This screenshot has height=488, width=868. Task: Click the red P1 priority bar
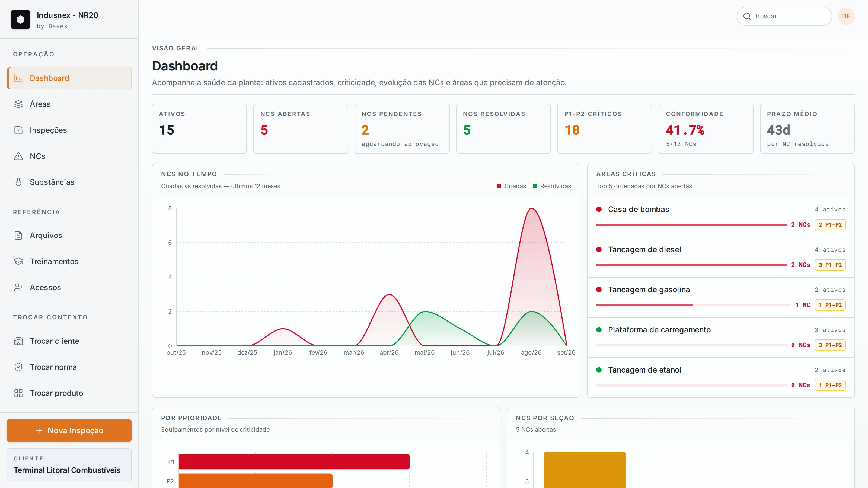(294, 462)
